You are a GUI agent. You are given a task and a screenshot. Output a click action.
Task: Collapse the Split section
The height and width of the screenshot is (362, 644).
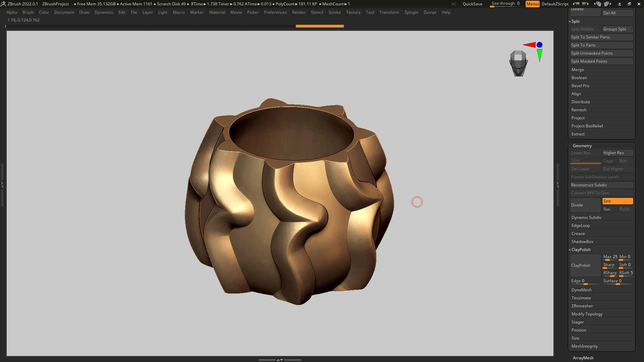click(575, 21)
